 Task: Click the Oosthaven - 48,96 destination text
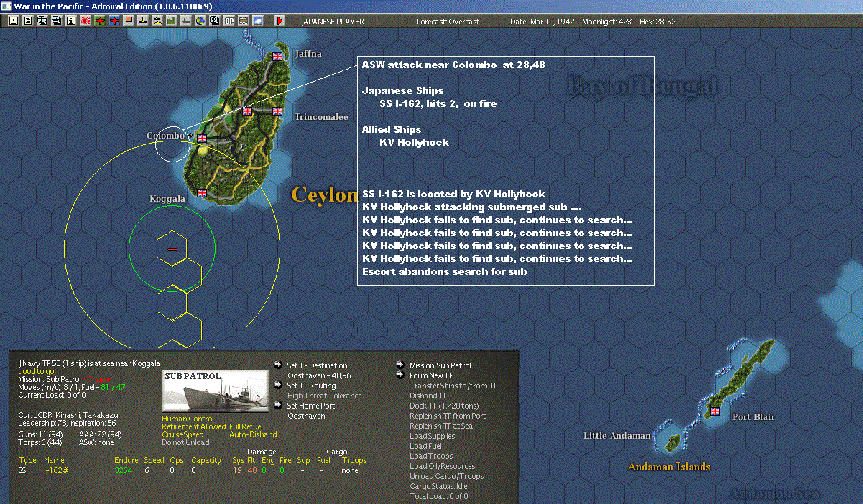click(x=319, y=375)
